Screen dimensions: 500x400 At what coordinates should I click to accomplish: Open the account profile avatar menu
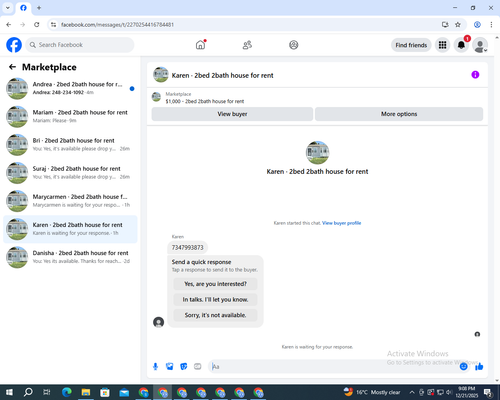tap(480, 45)
